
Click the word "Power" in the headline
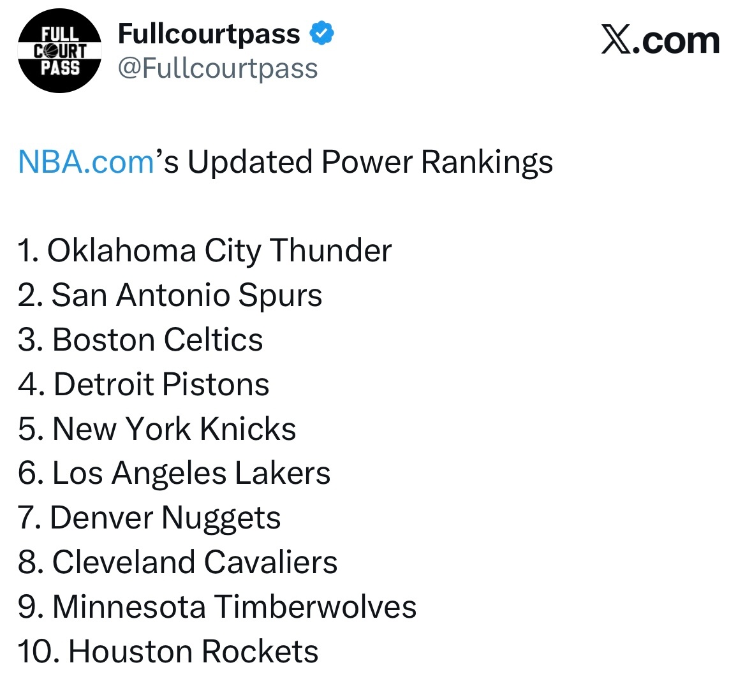[367, 162]
